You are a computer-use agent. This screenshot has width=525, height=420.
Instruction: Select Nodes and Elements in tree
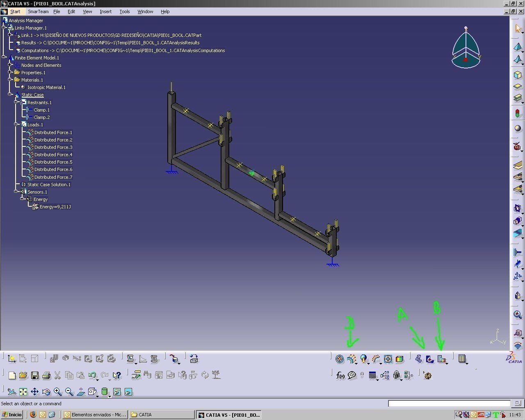[x=41, y=65]
